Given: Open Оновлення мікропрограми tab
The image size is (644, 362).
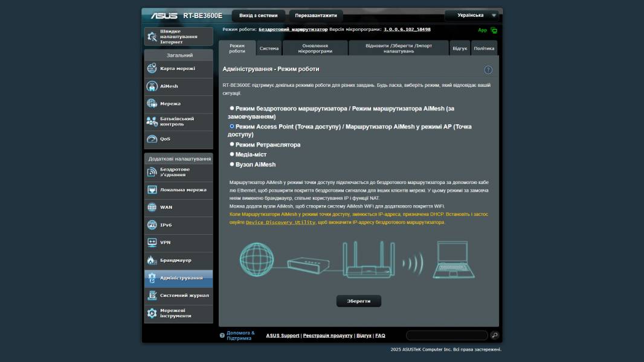Looking at the screenshot, I should 315,48.
